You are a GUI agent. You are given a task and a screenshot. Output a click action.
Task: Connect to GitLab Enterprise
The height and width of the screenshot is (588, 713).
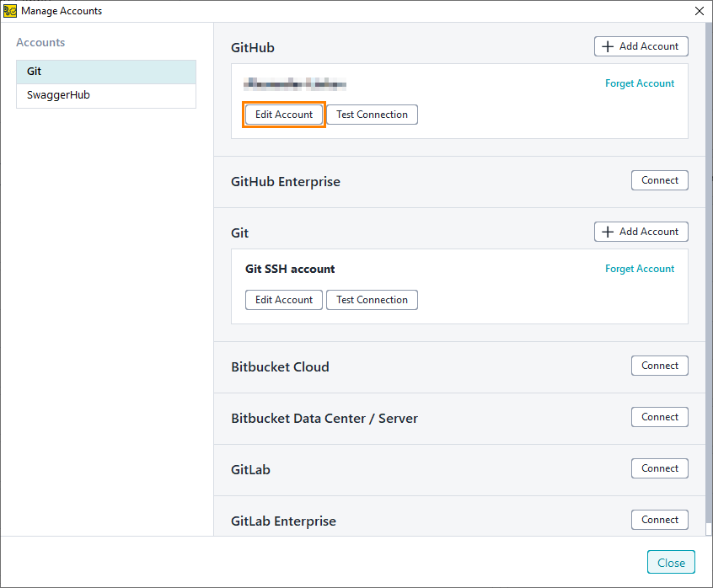659,520
